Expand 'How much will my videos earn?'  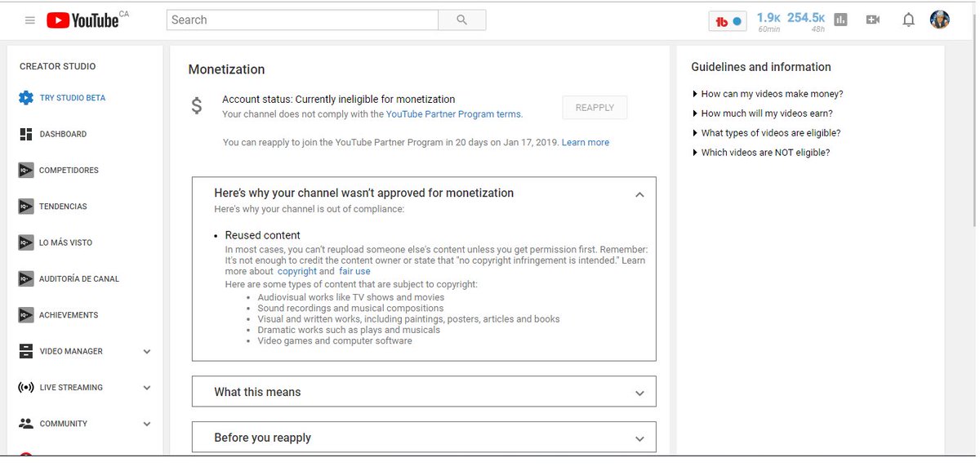pos(763,113)
